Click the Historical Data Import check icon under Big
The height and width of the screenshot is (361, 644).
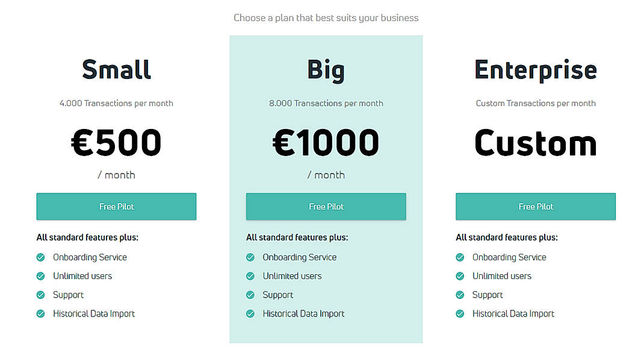[250, 313]
